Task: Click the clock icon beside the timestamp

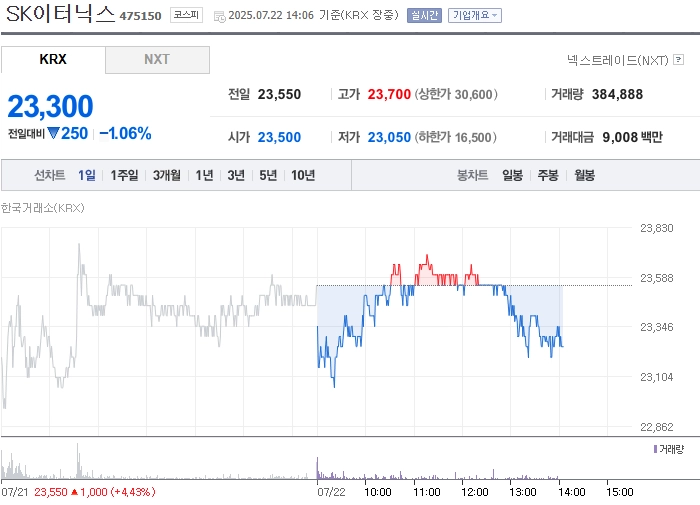Action: [219, 17]
